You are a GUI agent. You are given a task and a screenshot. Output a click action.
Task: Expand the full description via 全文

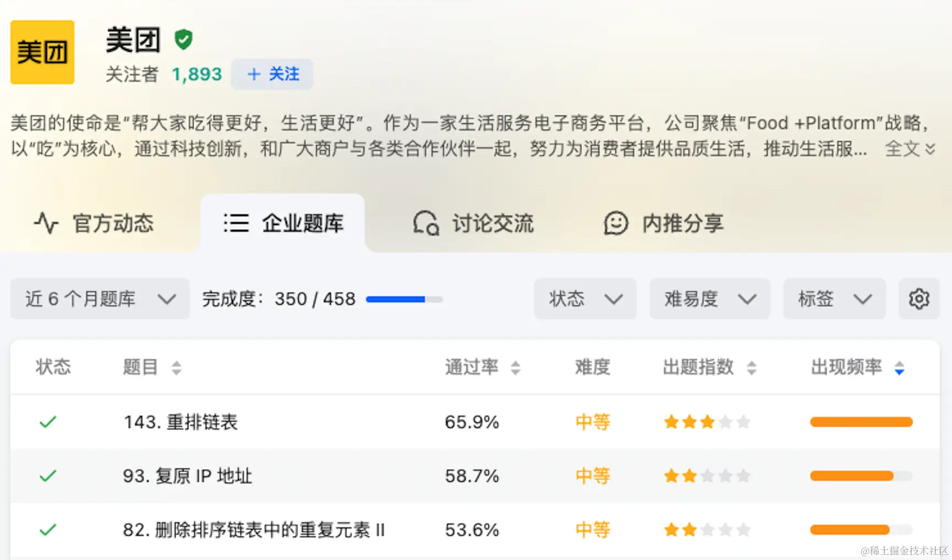910,149
